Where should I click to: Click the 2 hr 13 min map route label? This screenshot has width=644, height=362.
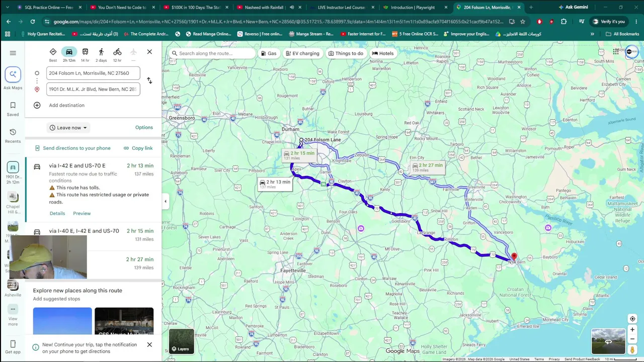(x=275, y=184)
